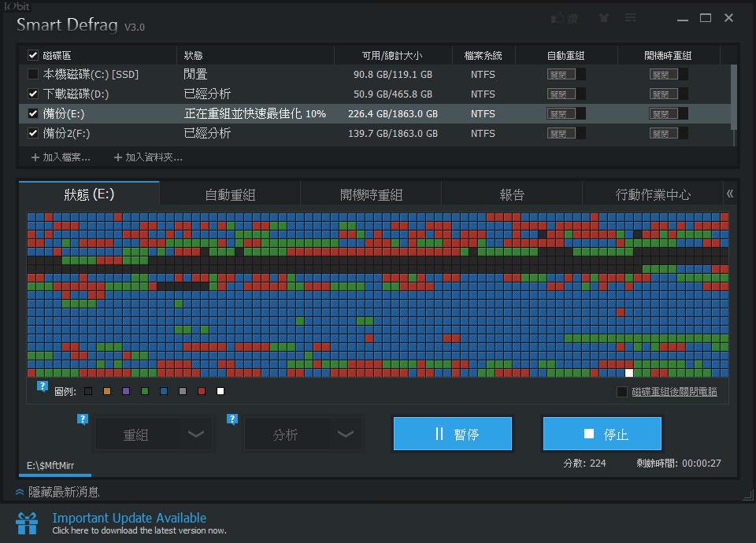Click the 90.8 GB/119.1 GB size cell
Viewport: 756px width, 543px height.
pyautogui.click(x=392, y=75)
